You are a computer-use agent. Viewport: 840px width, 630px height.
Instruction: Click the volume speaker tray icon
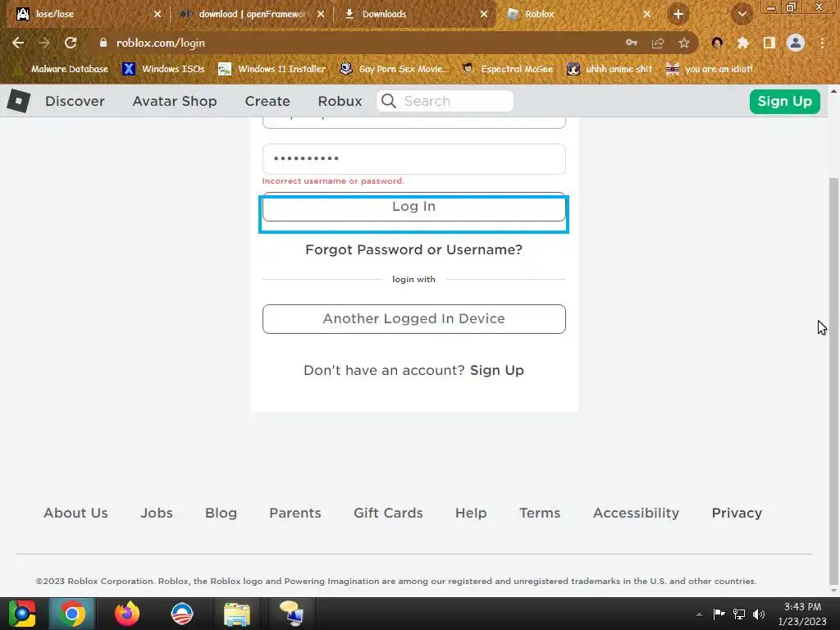[759, 614]
